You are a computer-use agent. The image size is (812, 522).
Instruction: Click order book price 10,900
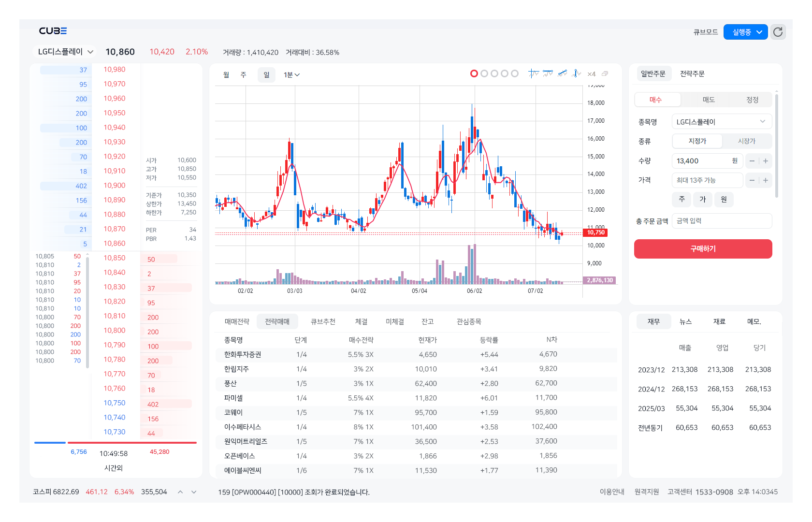115,186
